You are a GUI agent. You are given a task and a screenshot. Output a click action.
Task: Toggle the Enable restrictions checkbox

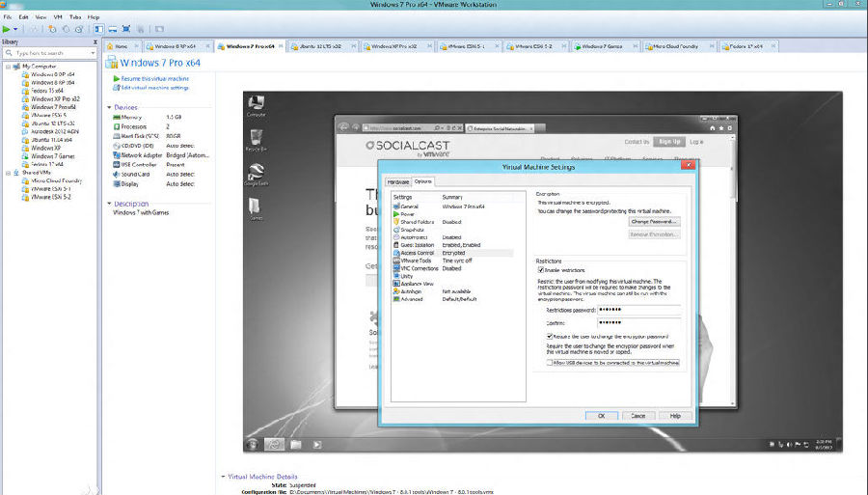coord(541,270)
